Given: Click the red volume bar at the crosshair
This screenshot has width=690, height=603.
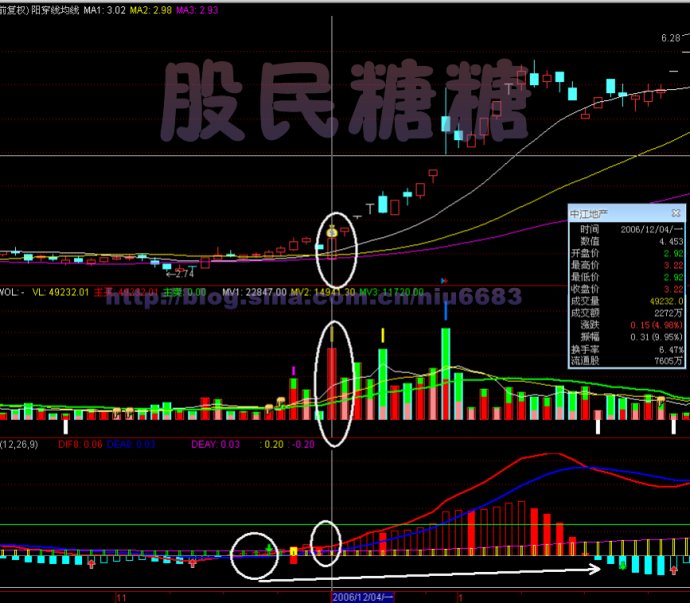Looking at the screenshot, I should [332, 384].
